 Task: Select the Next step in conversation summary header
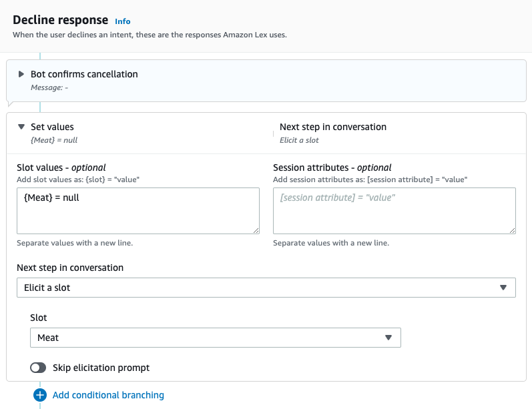[x=332, y=127]
